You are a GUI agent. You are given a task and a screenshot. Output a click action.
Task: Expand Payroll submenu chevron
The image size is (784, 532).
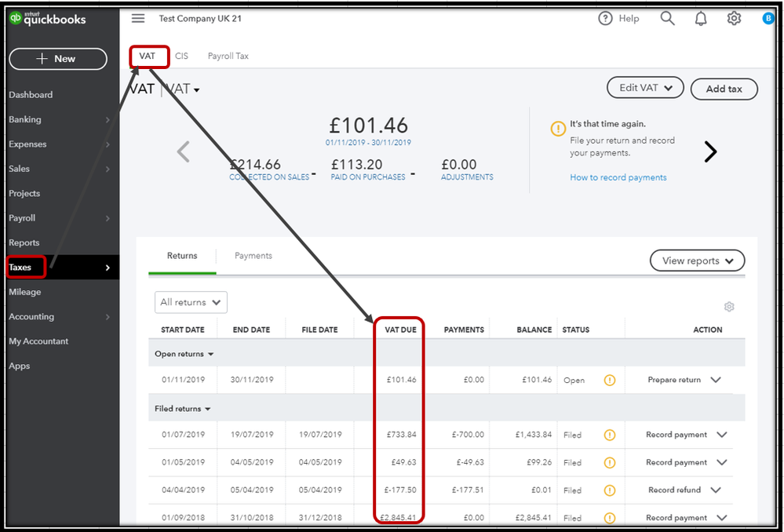point(108,218)
